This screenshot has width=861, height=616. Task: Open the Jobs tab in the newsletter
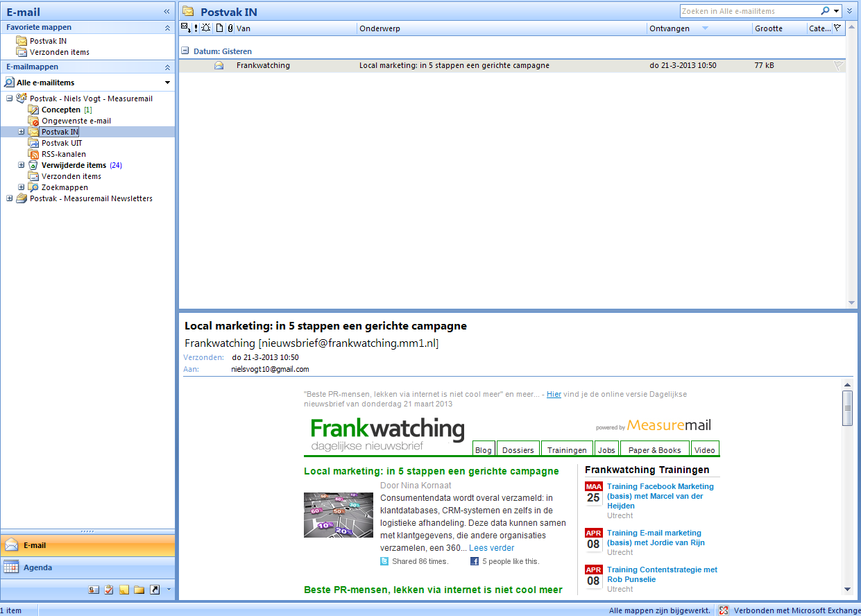click(606, 450)
